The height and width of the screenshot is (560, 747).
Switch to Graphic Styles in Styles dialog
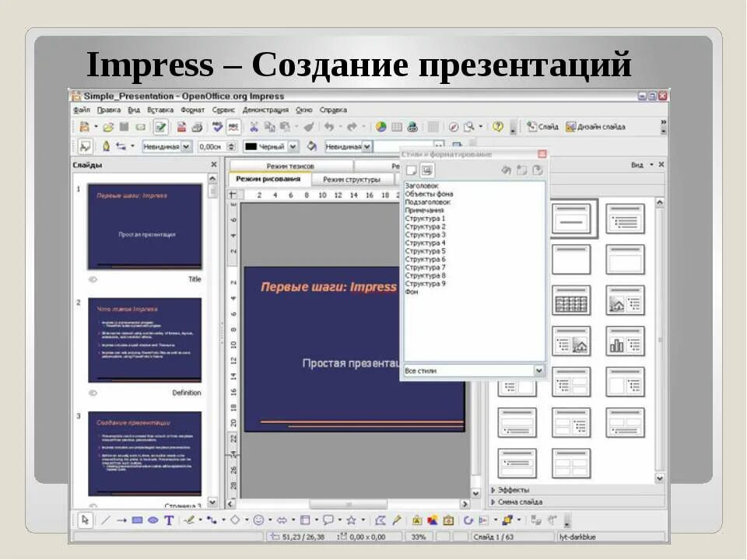pyautogui.click(x=411, y=170)
